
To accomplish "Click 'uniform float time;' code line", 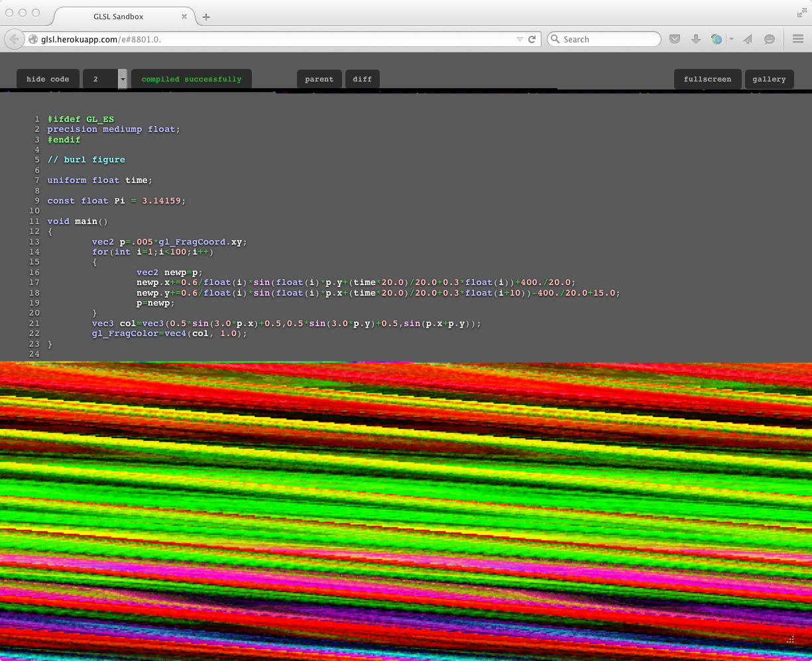I will pos(100,180).
